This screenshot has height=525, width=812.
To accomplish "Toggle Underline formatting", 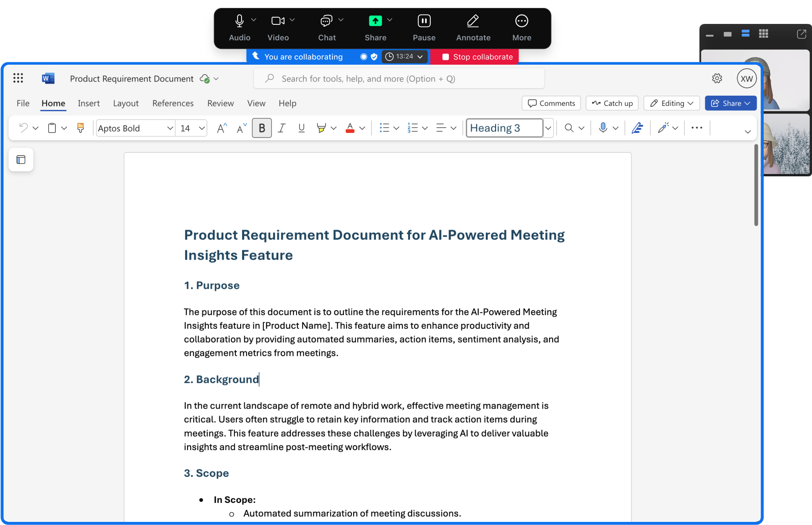I will [x=301, y=128].
